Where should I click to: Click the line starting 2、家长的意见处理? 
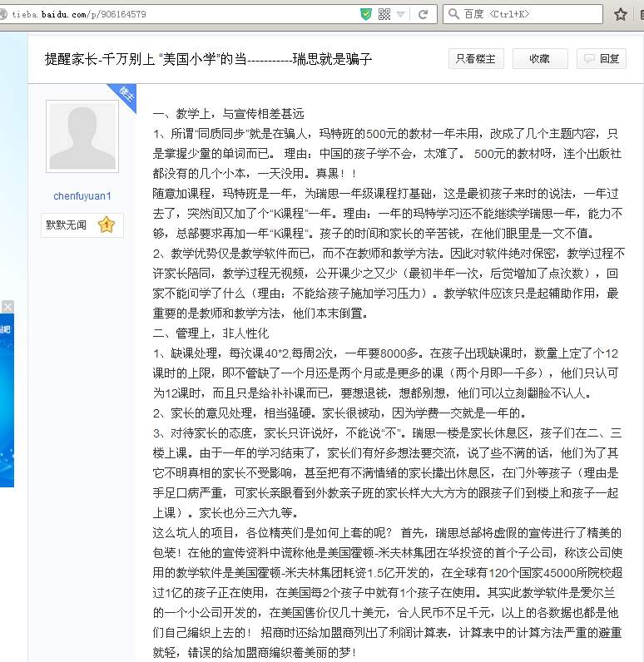[339, 413]
